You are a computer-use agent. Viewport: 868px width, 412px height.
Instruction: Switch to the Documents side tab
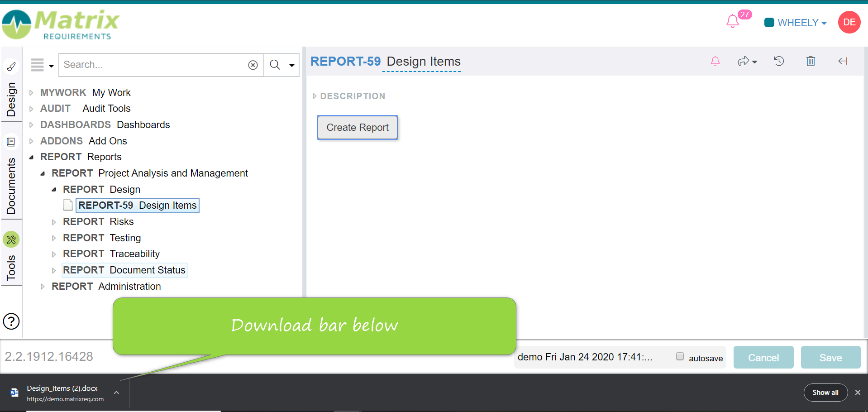[11, 186]
